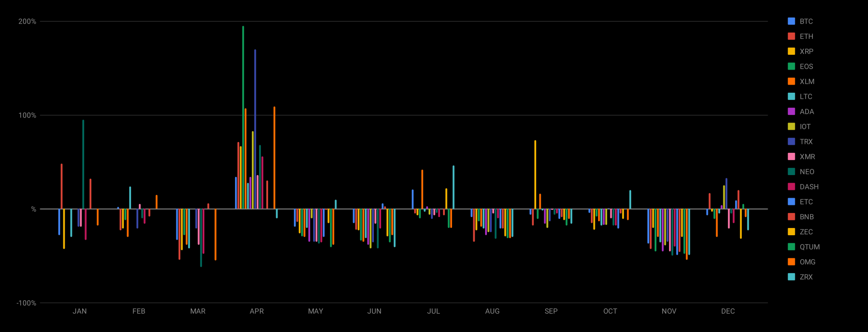Click the teal swatch next to ZRX
The image size is (868, 332).
click(791, 277)
